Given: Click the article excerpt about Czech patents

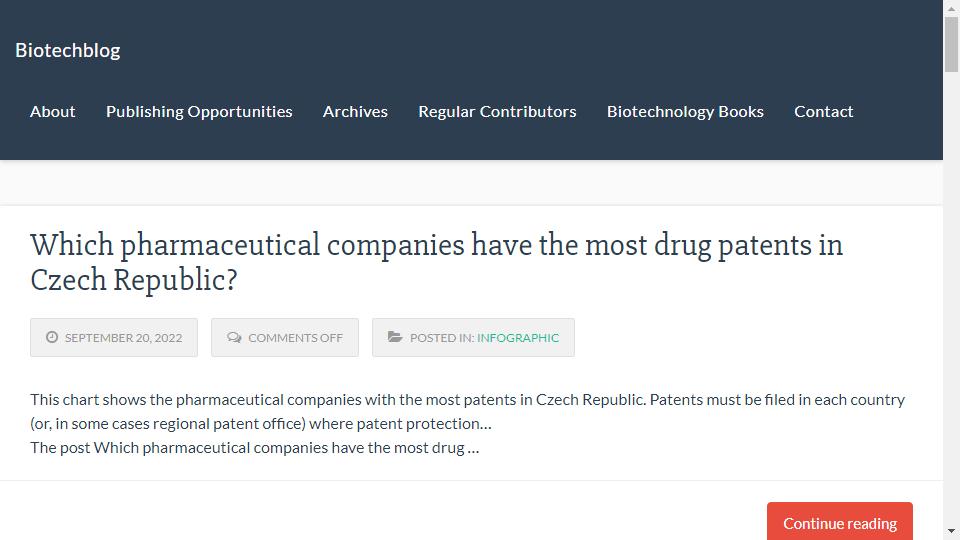Looking at the screenshot, I should [x=467, y=423].
